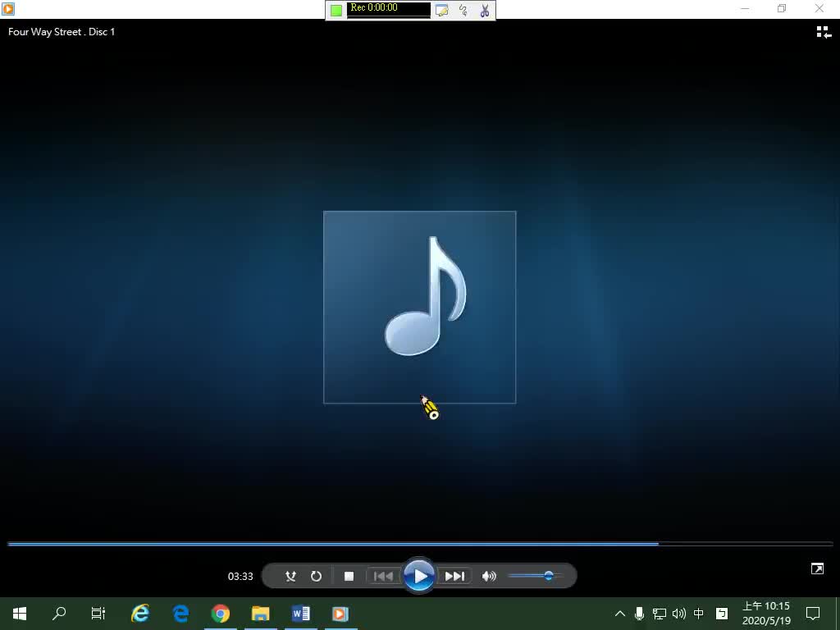Image resolution: width=840 pixels, height=630 pixels.
Task: Launch Microsoft Edge from taskbar
Action: tap(180, 614)
